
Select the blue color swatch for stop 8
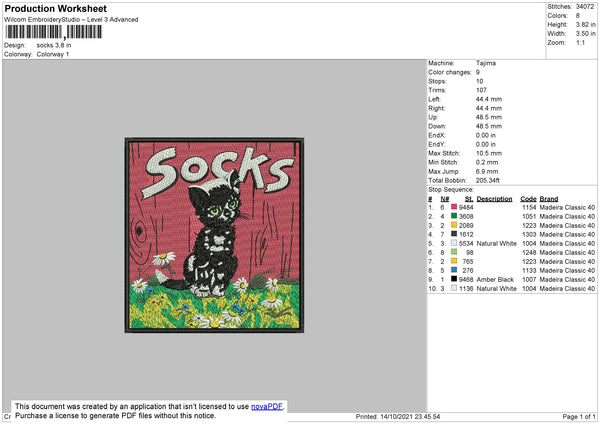pyautogui.click(x=454, y=270)
